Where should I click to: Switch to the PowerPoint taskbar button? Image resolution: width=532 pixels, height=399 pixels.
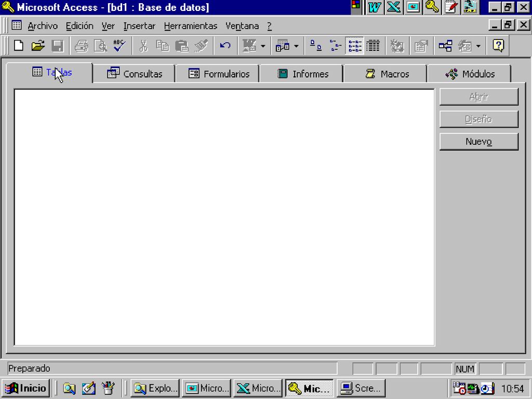click(207, 388)
